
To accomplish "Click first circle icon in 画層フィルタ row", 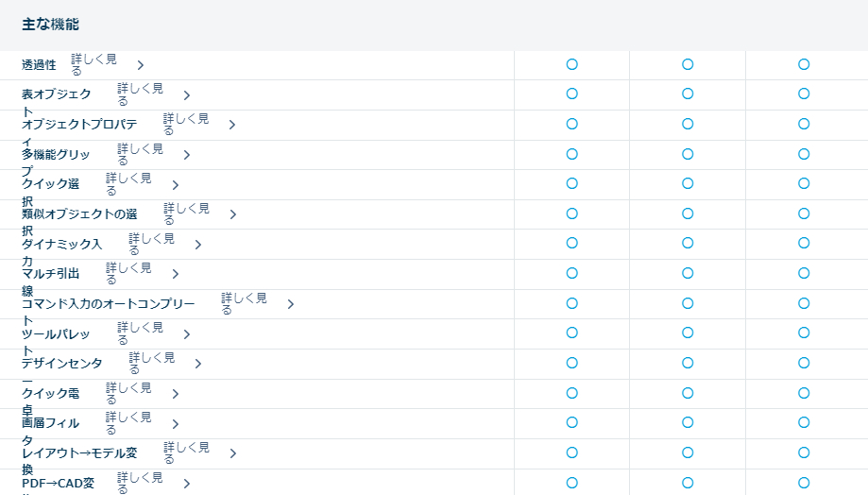I will click(571, 422).
